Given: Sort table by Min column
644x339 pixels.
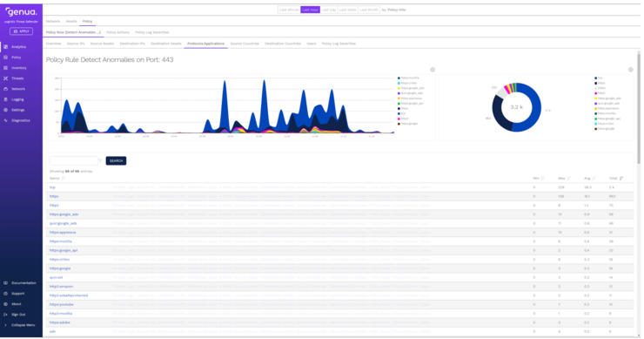Looking at the screenshot, I should pyautogui.click(x=539, y=178).
